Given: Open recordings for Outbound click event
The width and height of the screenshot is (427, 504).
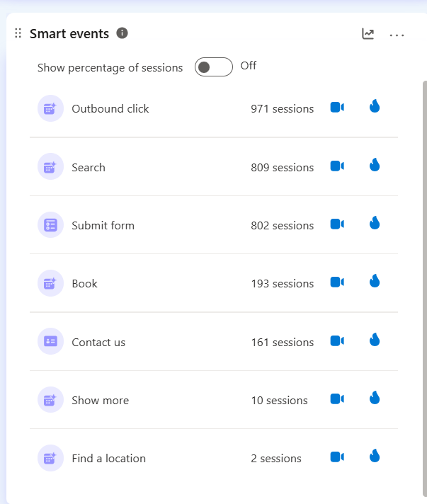Looking at the screenshot, I should point(337,108).
